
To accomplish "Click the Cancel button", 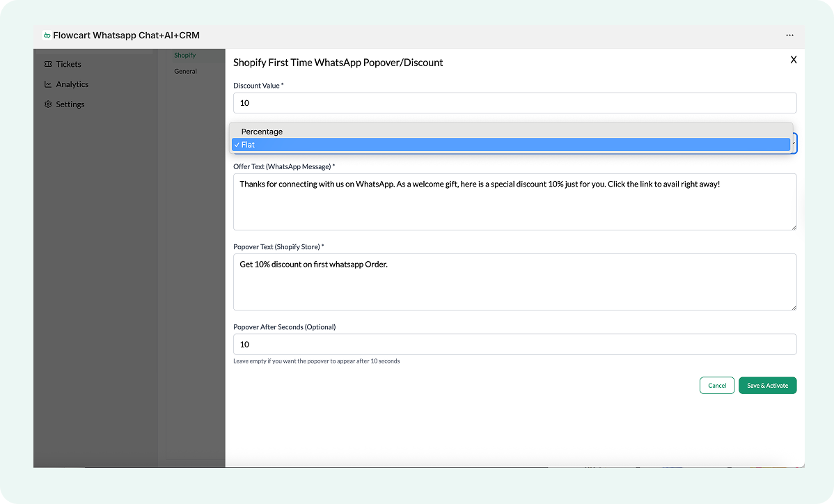I will [x=717, y=386].
